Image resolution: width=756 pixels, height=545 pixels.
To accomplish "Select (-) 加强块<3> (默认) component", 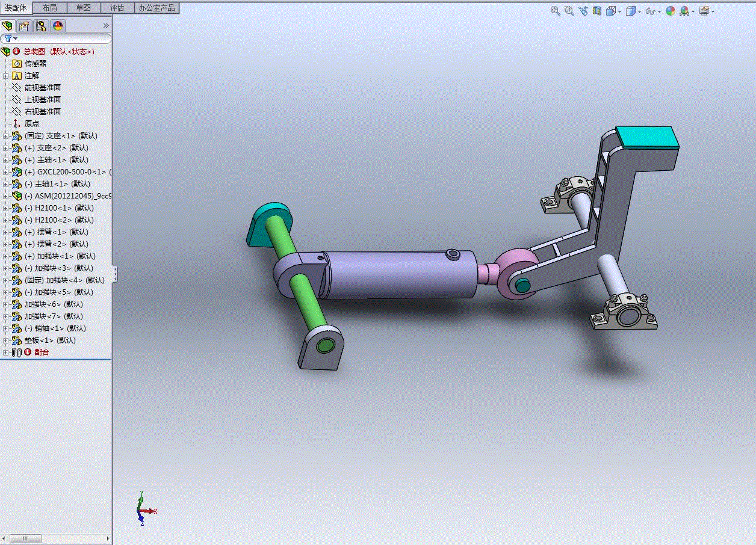I will coord(59,268).
